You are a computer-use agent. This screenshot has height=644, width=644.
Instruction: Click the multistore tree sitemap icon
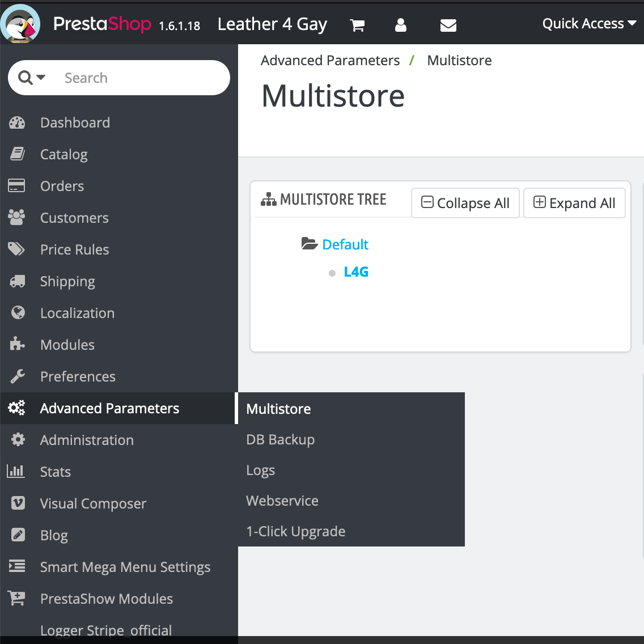click(269, 199)
